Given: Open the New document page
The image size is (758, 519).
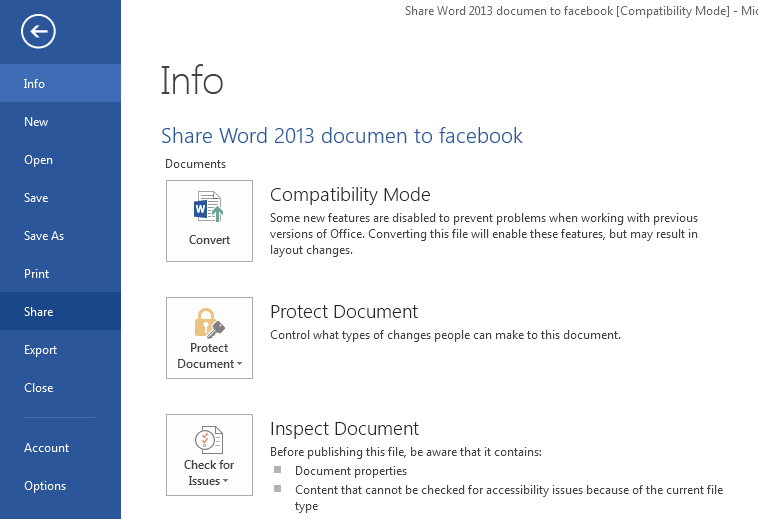Looking at the screenshot, I should tap(36, 122).
